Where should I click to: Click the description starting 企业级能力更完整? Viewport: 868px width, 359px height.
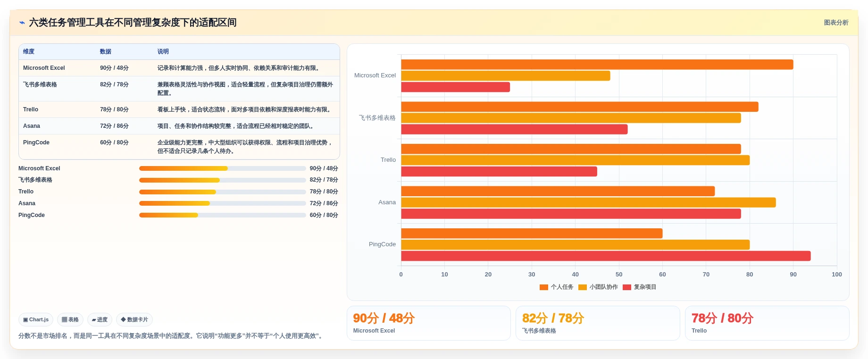pyautogui.click(x=245, y=147)
